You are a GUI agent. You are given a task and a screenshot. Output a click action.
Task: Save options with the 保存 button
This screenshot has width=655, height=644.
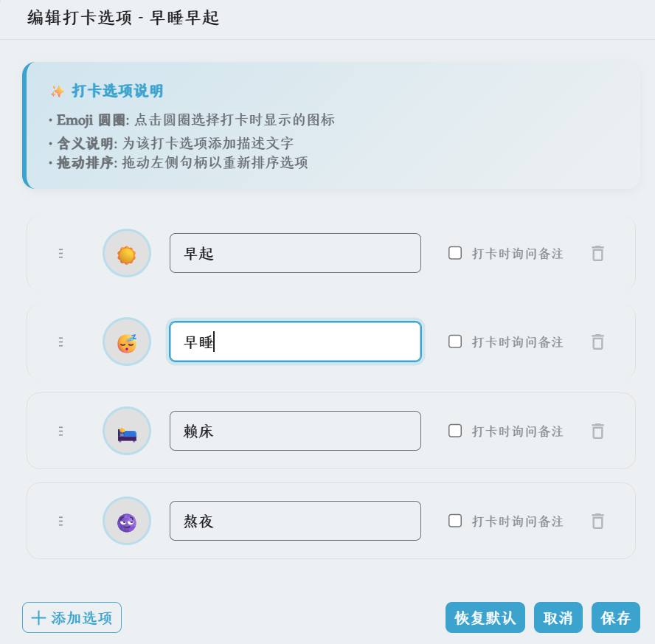click(615, 617)
